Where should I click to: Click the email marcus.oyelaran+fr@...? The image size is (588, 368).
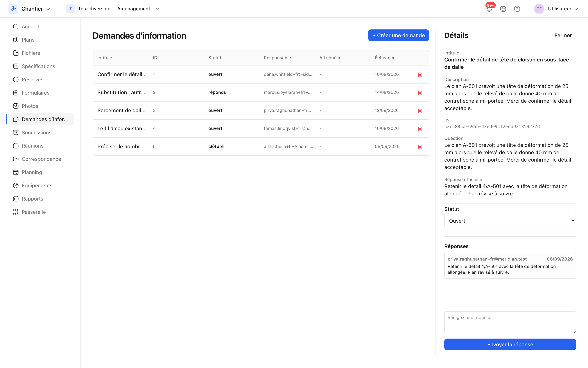pos(287,92)
